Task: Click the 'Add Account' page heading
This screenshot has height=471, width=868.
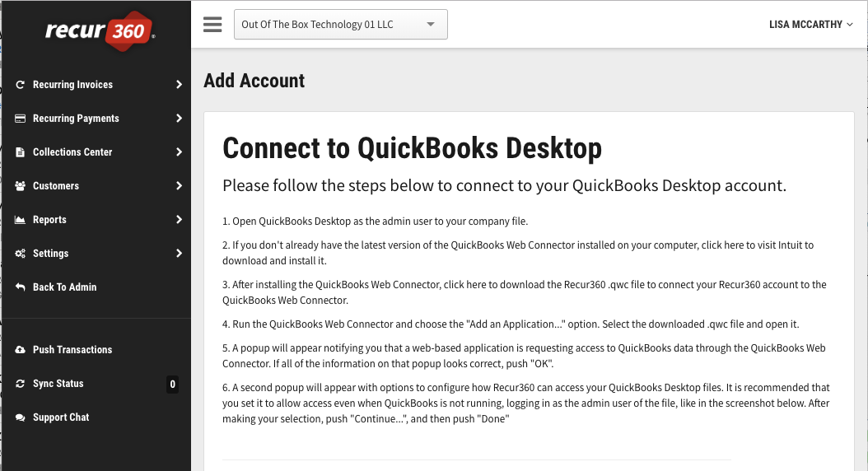Action: point(254,81)
